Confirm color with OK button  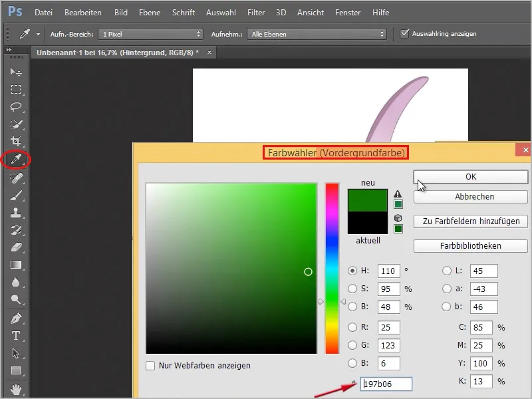471,177
